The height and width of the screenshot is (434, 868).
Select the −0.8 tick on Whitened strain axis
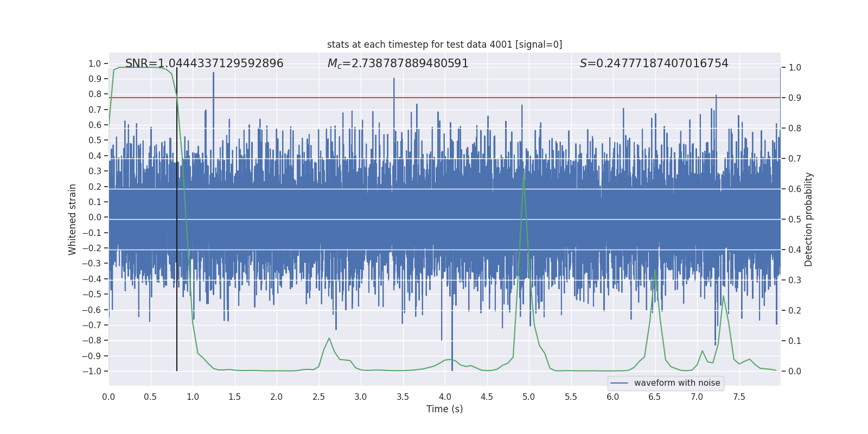[x=92, y=340]
